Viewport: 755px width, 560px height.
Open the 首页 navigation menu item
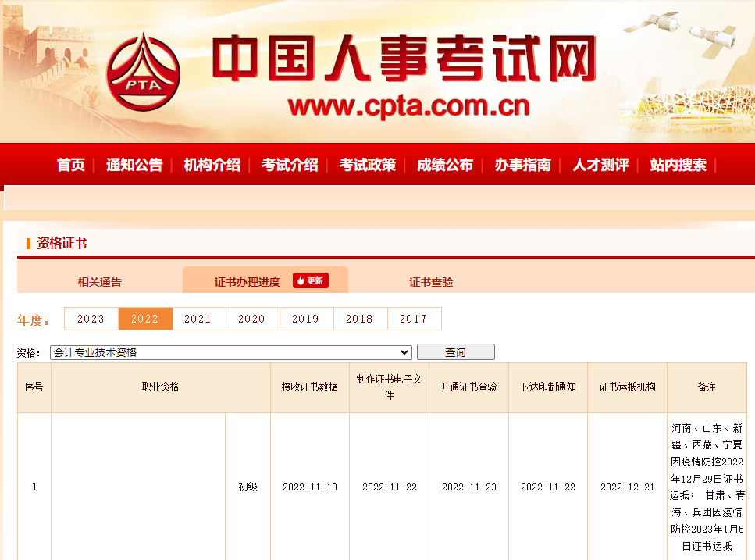71,165
